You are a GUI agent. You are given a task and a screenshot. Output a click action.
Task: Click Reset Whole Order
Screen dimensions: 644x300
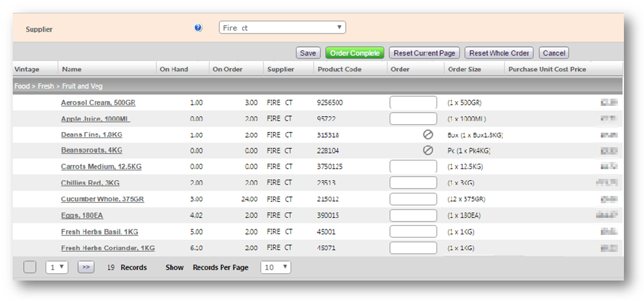coord(499,53)
